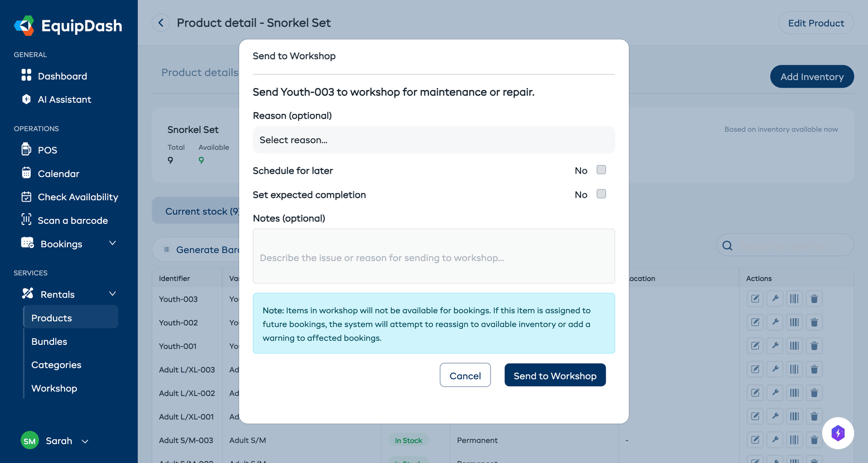This screenshot has width=868, height=463.
Task: Click the Send to Workshop button
Action: [x=555, y=375]
